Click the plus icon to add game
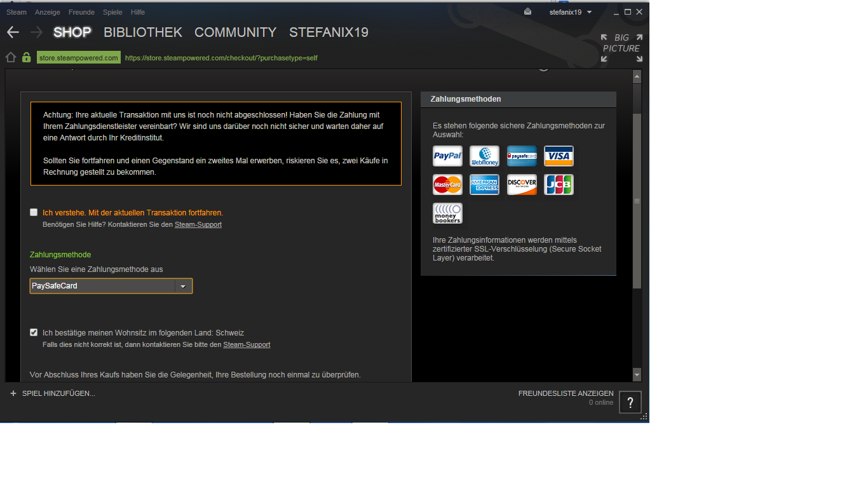 13,393
